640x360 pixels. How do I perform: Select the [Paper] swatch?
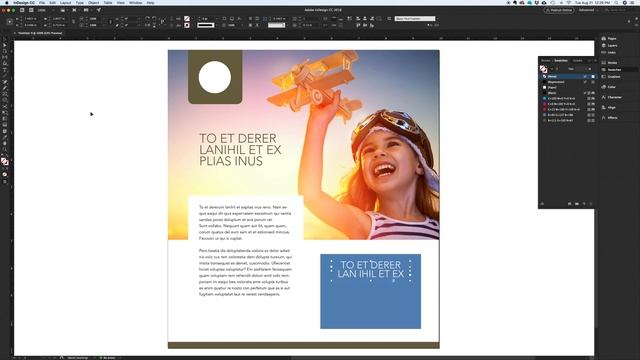pyautogui.click(x=567, y=87)
